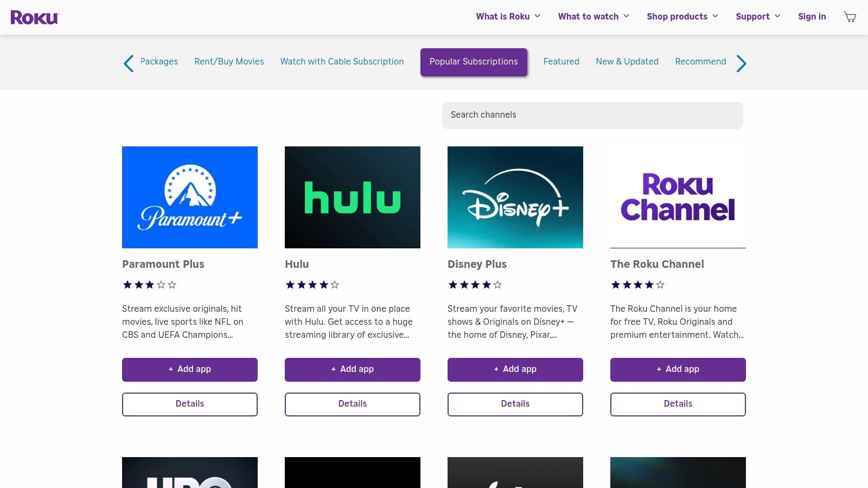Image resolution: width=868 pixels, height=488 pixels.
Task: Expand the What is Roku menu
Action: (x=508, y=16)
